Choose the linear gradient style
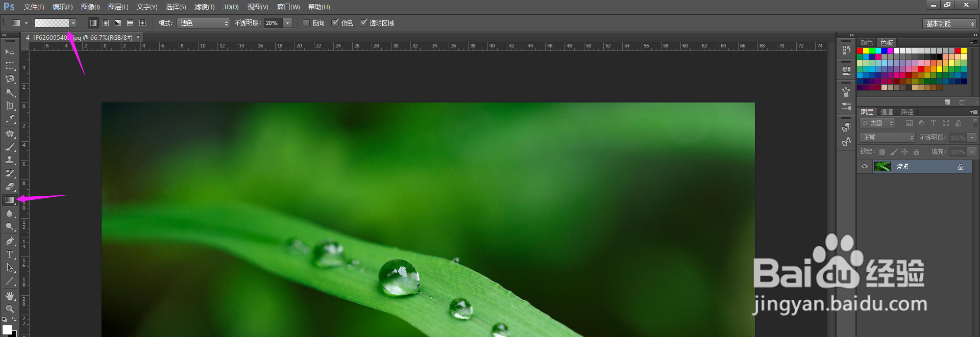 point(93,23)
